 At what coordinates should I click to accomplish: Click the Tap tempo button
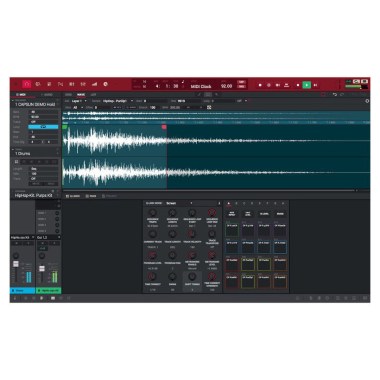click(241, 82)
